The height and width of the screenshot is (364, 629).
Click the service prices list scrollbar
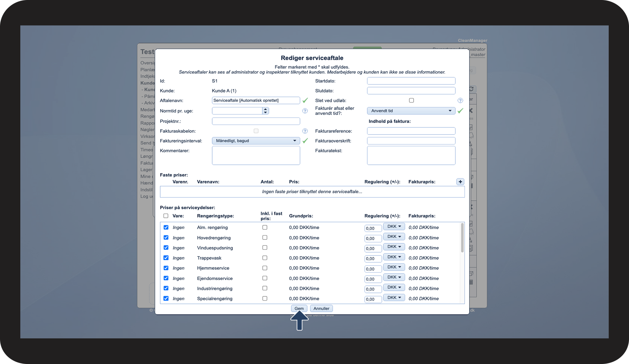click(462, 238)
